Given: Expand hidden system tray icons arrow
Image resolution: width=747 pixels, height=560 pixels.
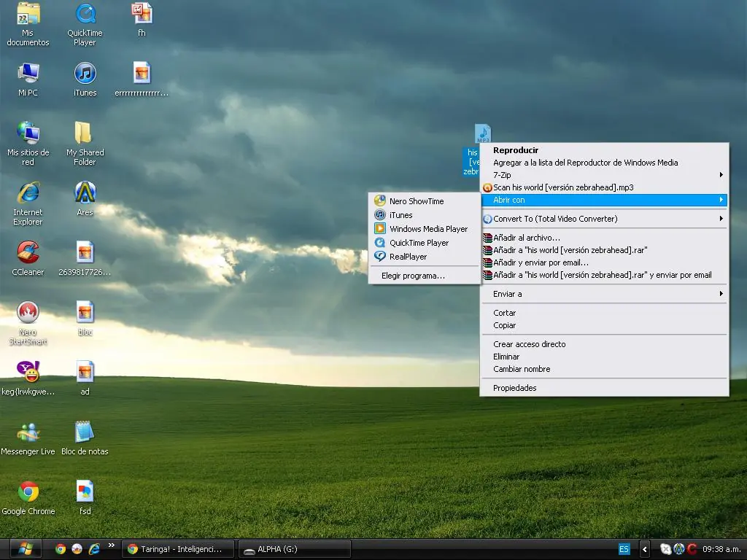Looking at the screenshot, I should click(x=645, y=549).
